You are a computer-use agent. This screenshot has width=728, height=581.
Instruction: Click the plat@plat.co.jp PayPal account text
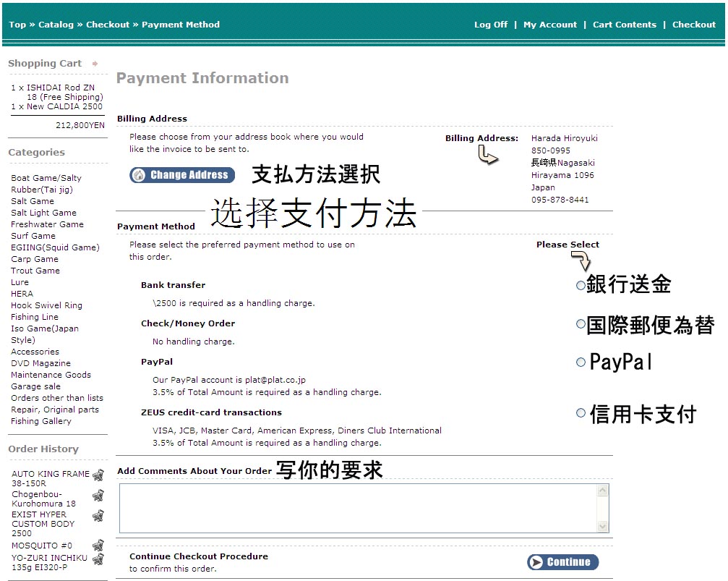[x=275, y=380]
